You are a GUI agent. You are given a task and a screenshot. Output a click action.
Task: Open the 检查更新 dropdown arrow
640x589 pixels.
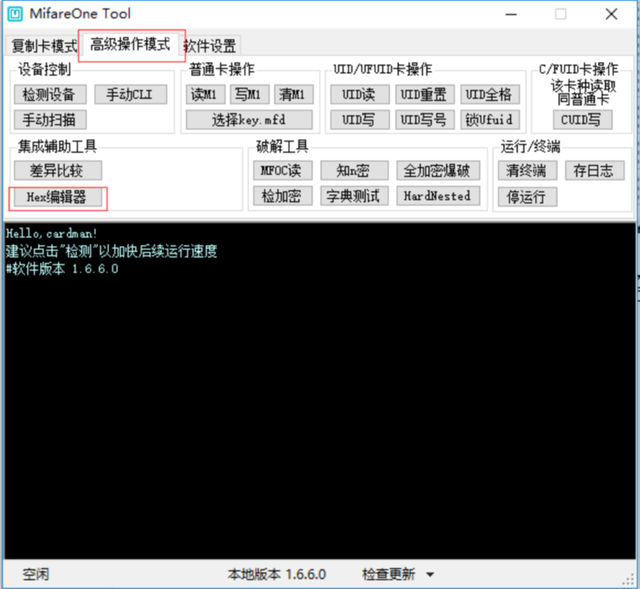tap(430, 575)
